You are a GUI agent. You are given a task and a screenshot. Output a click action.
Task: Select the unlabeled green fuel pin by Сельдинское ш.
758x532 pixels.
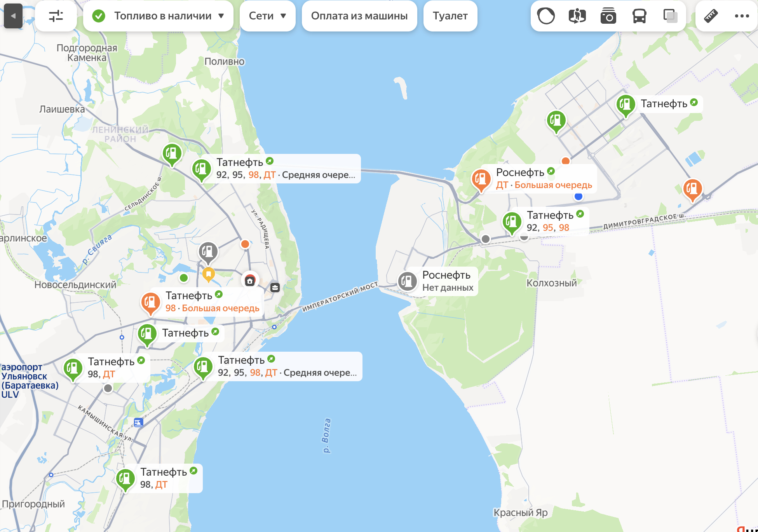[172, 154]
